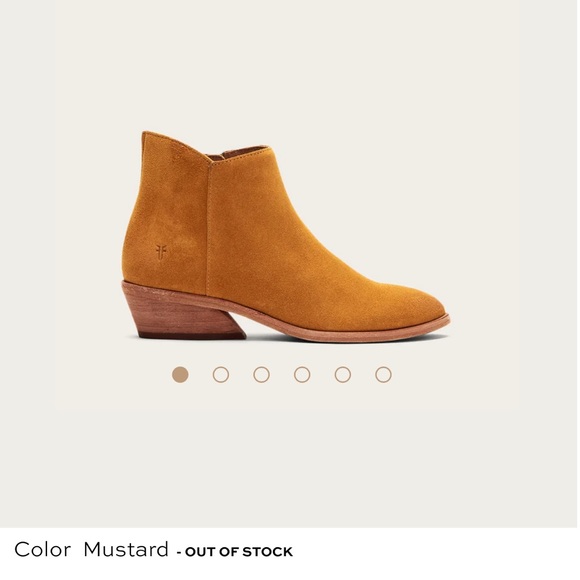Click empty background above the boot

coord(289,67)
